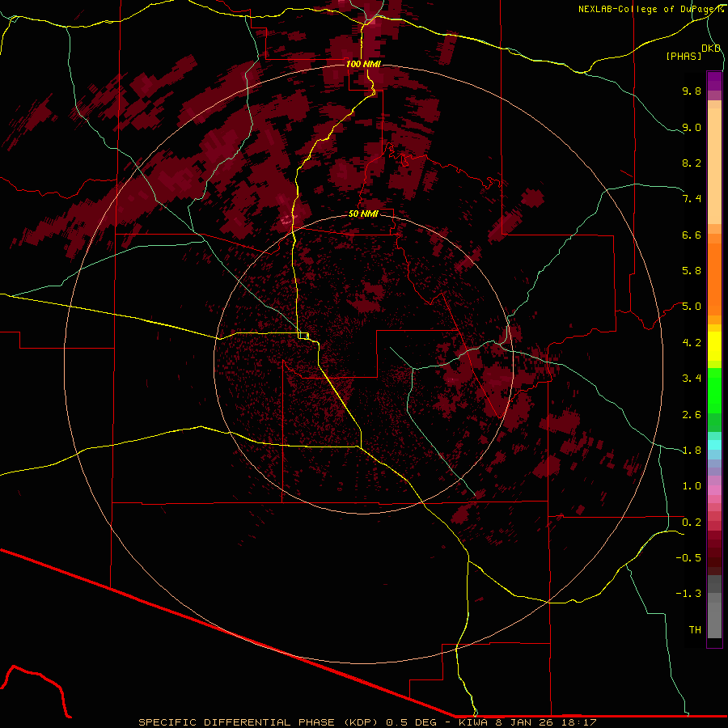Click the 100 NMI range ring label
Viewport: 728px width, 728px height.
pos(363,64)
